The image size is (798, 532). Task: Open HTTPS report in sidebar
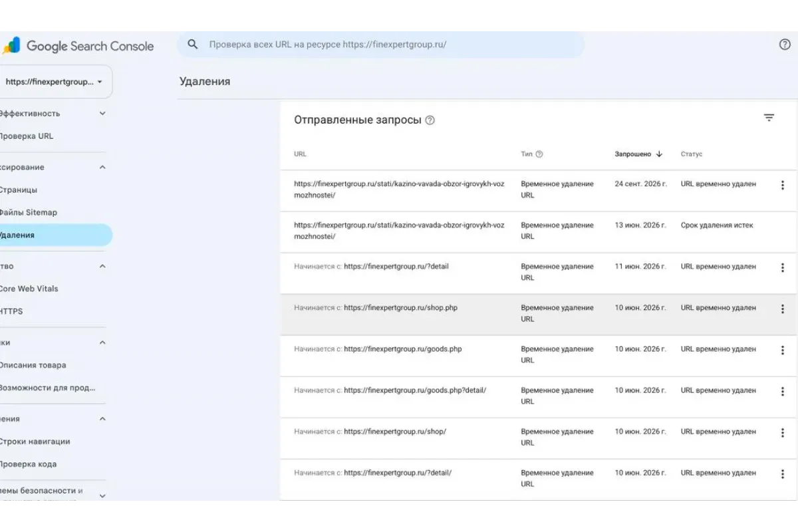(x=12, y=311)
